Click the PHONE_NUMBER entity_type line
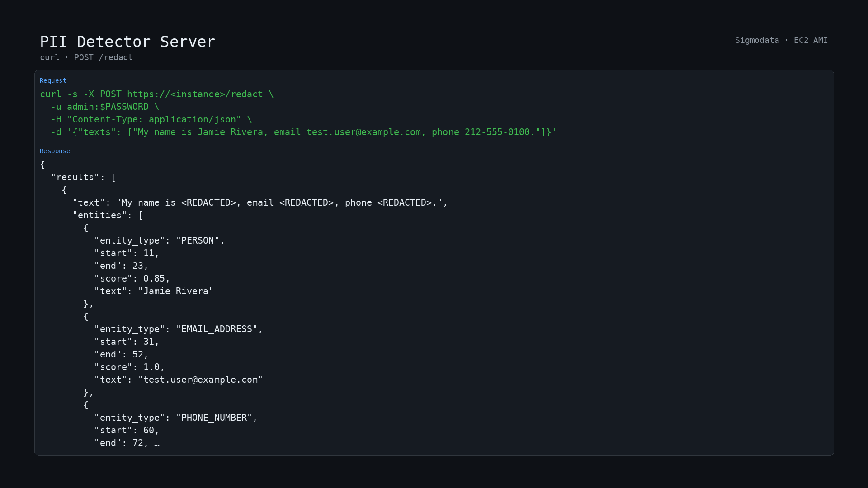This screenshot has height=488, width=868. [x=176, y=418]
